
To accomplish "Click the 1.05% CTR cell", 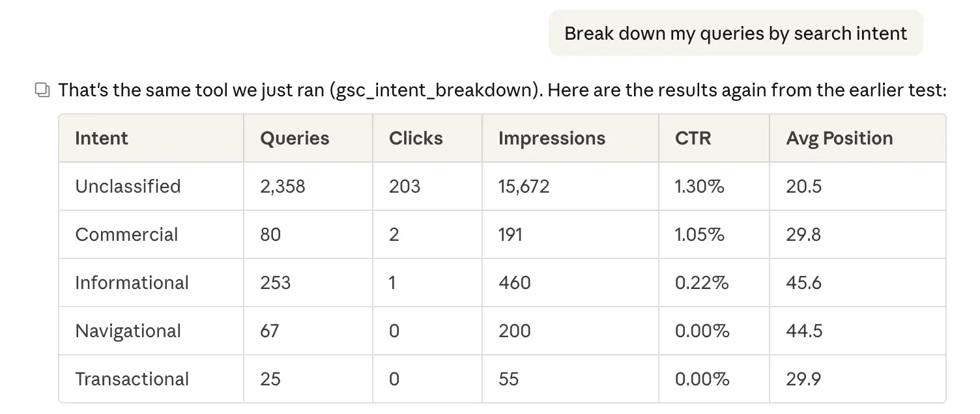I will point(699,234).
